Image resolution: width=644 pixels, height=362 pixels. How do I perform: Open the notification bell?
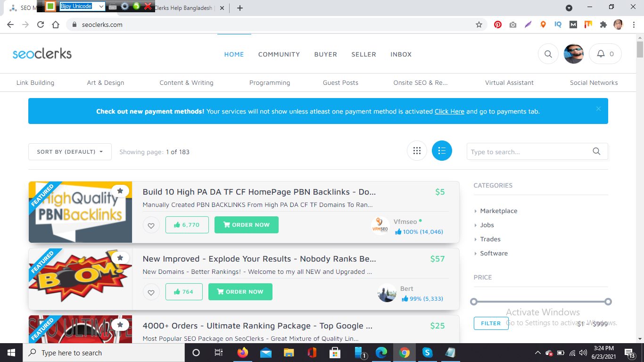(600, 54)
